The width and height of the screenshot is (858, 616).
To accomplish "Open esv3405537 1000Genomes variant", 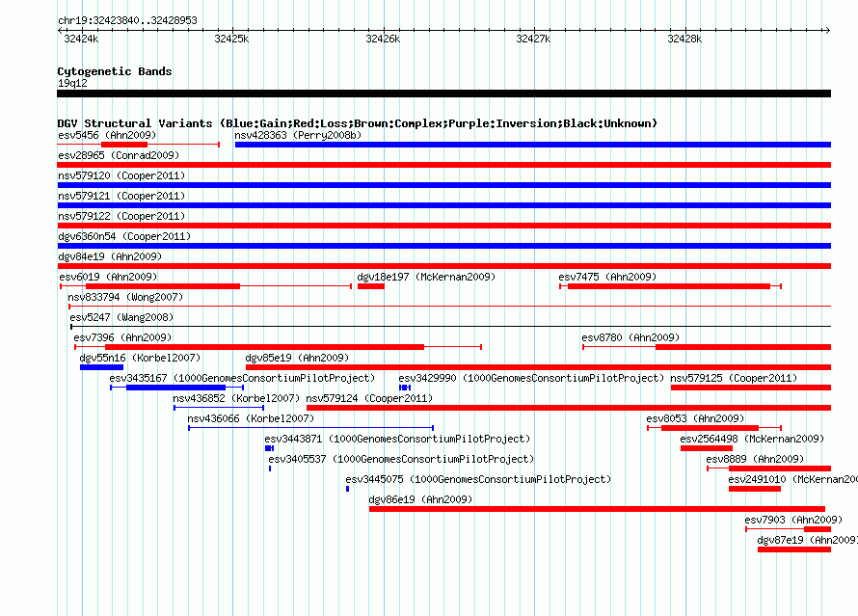I will [401, 459].
